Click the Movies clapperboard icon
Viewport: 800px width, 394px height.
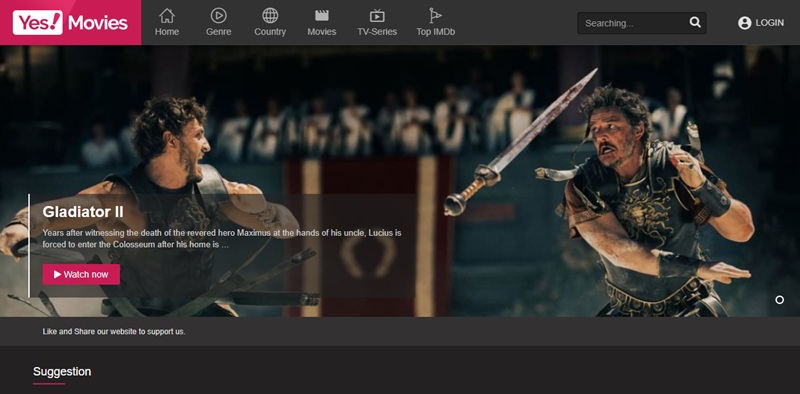click(321, 16)
